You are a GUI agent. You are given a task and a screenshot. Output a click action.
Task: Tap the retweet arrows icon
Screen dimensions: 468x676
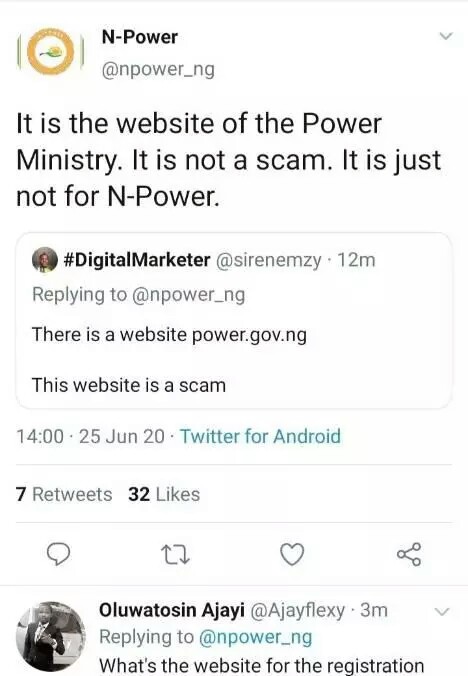tap(175, 554)
